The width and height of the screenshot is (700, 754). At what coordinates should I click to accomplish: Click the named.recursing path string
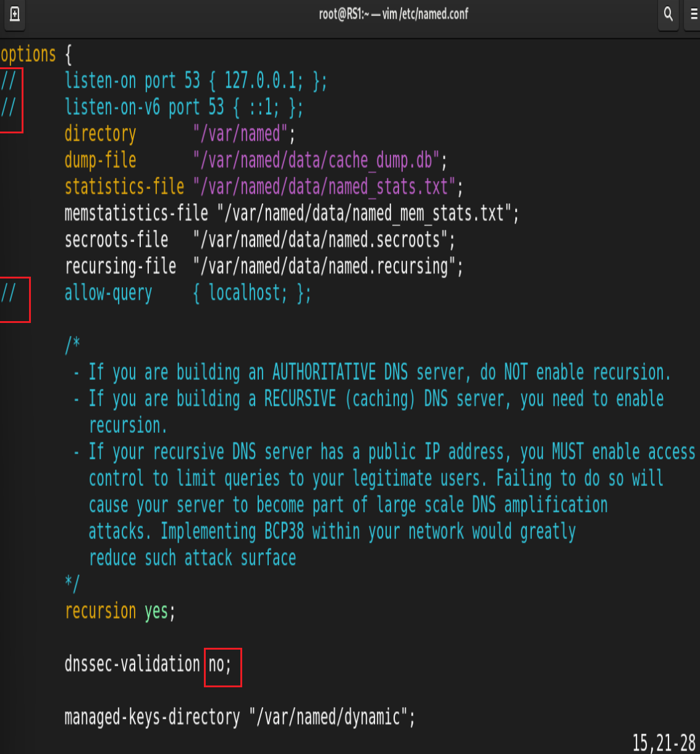point(324,267)
